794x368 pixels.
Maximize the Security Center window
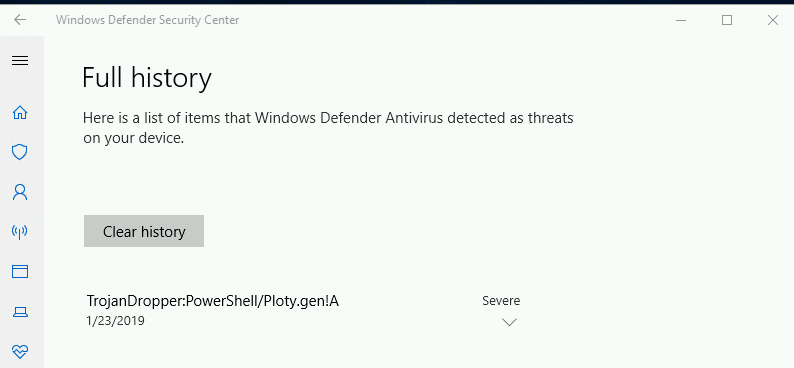click(727, 20)
